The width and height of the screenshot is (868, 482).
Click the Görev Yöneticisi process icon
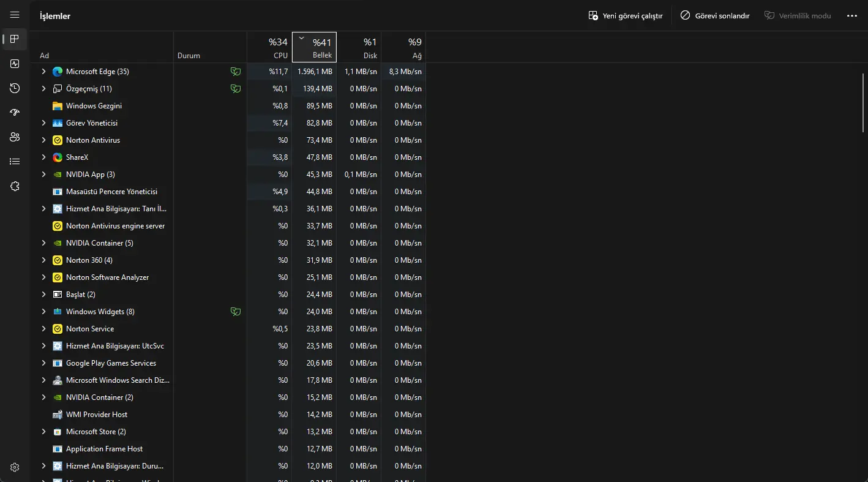pos(58,123)
